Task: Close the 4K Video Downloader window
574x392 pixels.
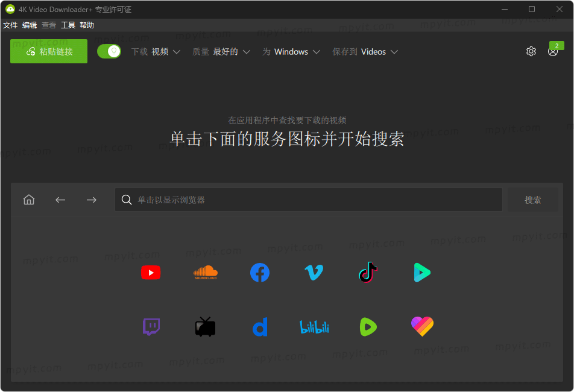Action: point(560,9)
